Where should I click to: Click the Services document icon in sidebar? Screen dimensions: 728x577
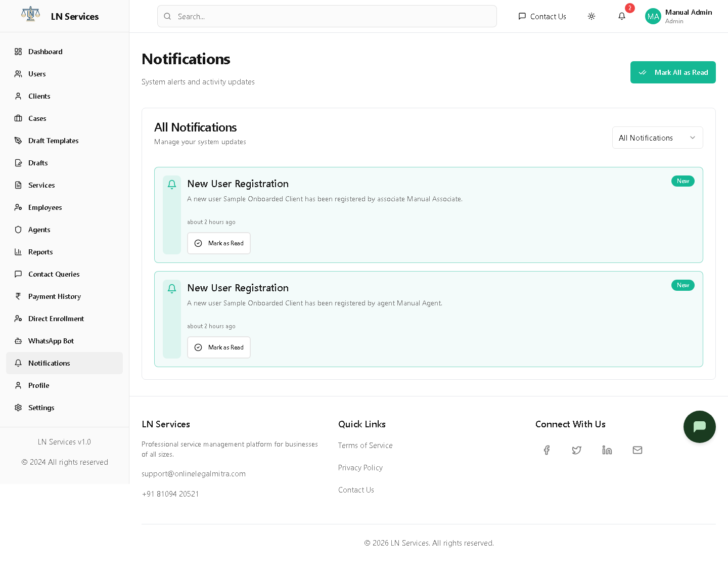[18, 185]
